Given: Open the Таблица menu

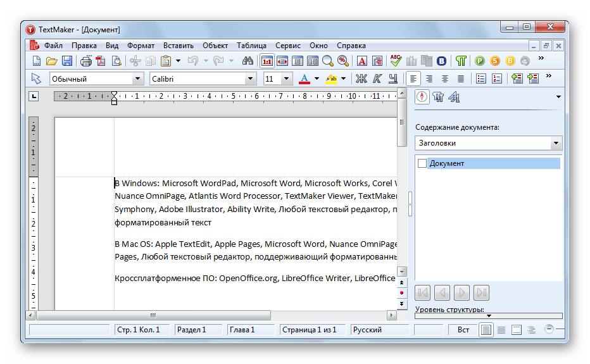Looking at the screenshot, I should pyautogui.click(x=251, y=46).
